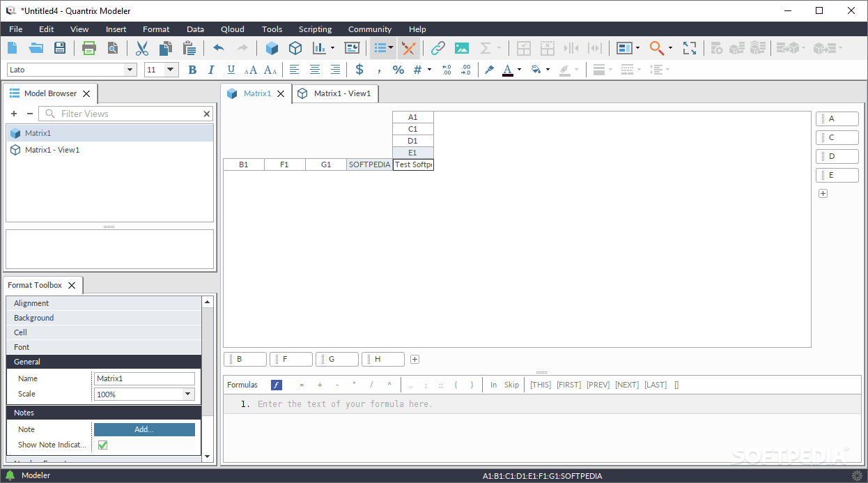Open the font size 11 dropdown
The width and height of the screenshot is (868, 483).
(171, 70)
